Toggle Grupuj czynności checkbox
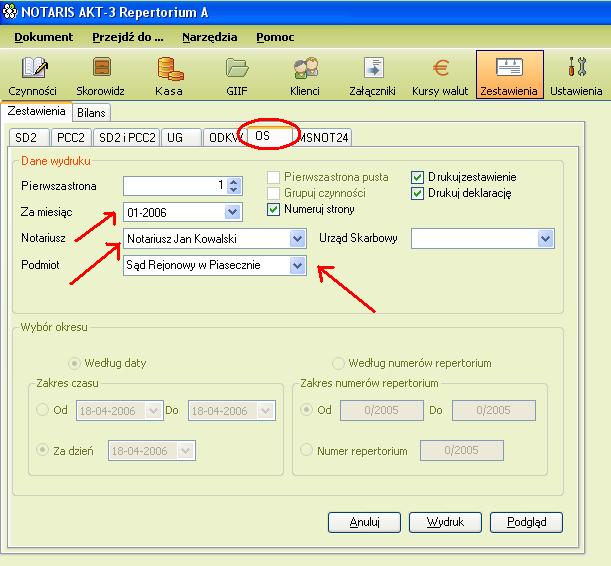 coord(274,193)
